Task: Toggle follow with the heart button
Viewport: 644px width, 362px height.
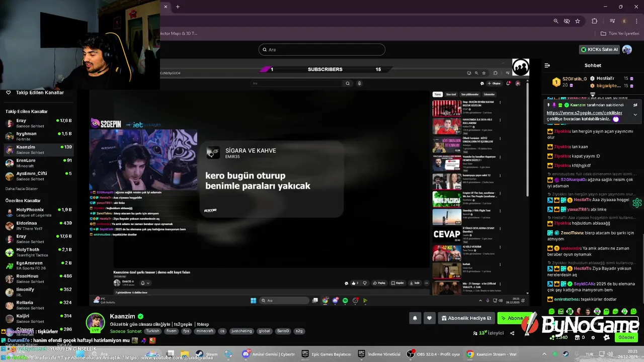Action: pyautogui.click(x=429, y=318)
